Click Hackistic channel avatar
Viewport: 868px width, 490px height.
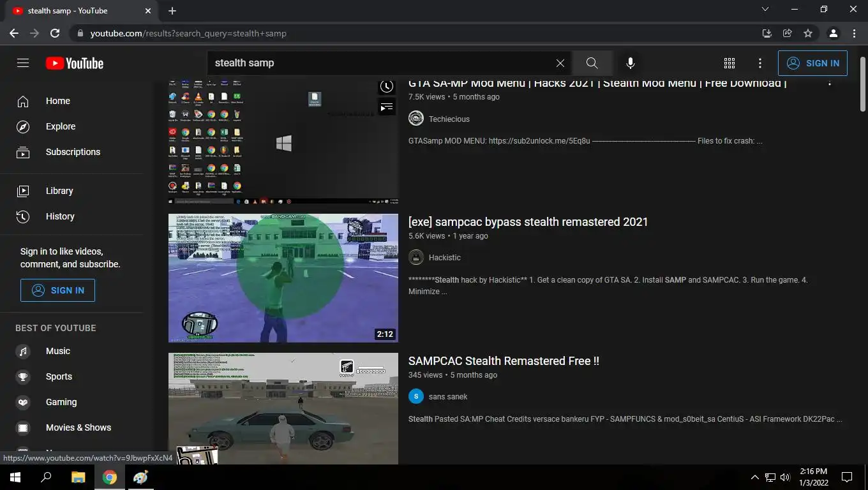click(416, 257)
